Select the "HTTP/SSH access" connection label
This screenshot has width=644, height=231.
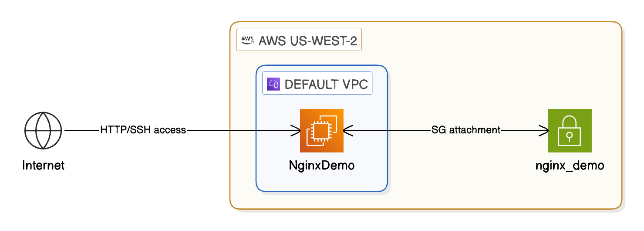143,130
